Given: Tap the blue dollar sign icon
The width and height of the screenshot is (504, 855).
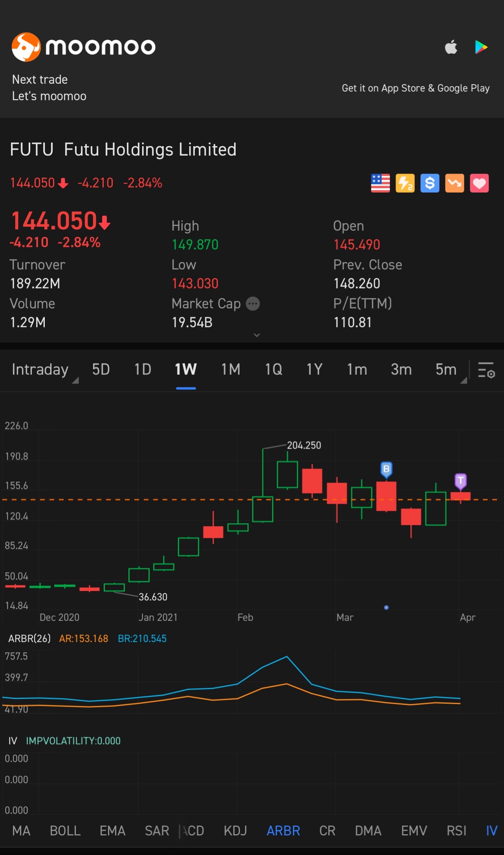Looking at the screenshot, I should (430, 183).
